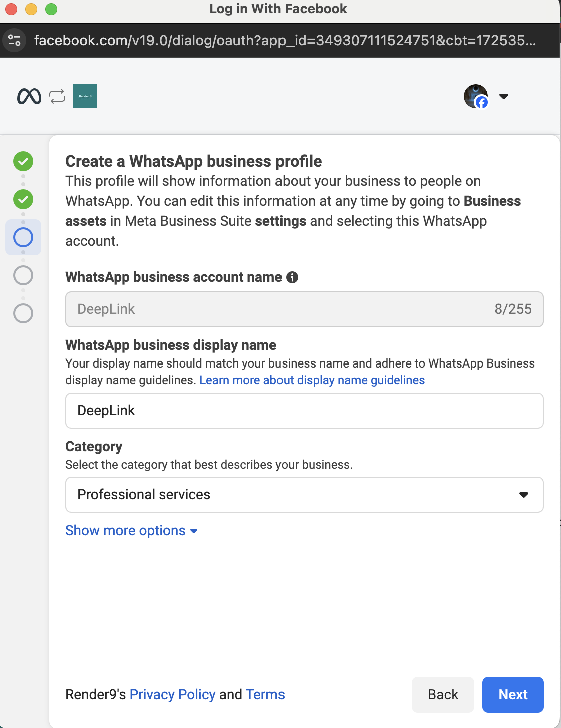Open the Terms link
Image resolution: width=561 pixels, height=728 pixels.
tap(265, 694)
